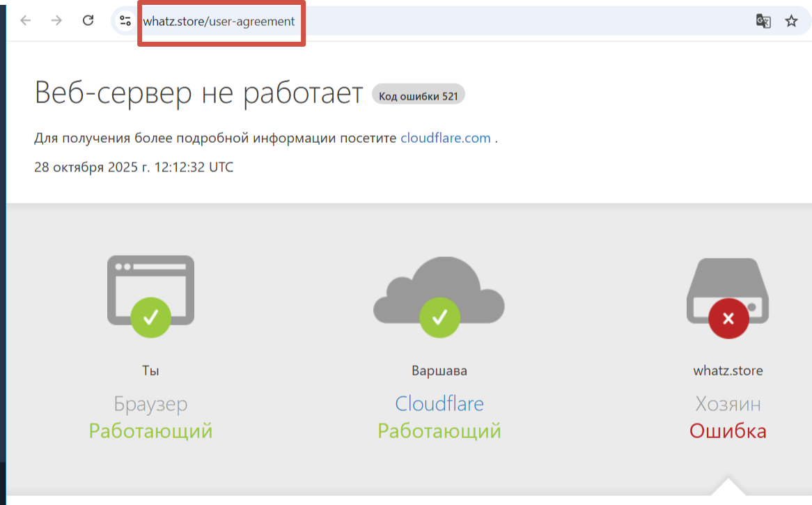Click the green checkmark on the cloud
The image size is (812, 505).
pyautogui.click(x=439, y=318)
